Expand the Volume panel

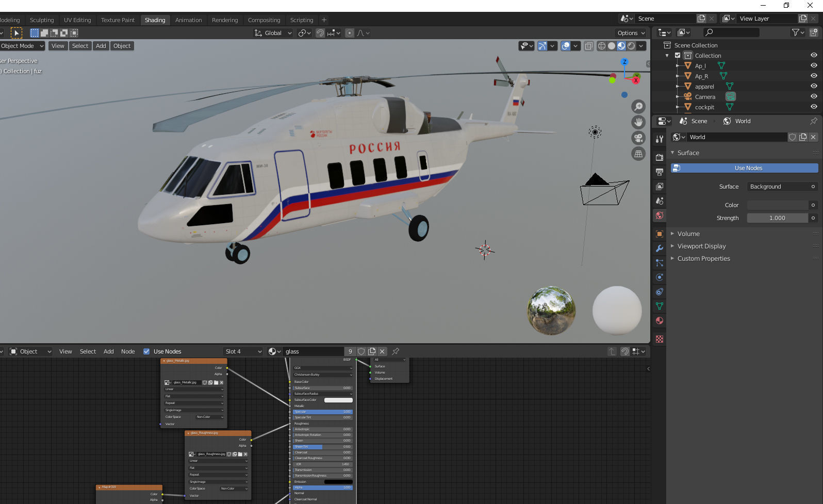pyautogui.click(x=672, y=234)
